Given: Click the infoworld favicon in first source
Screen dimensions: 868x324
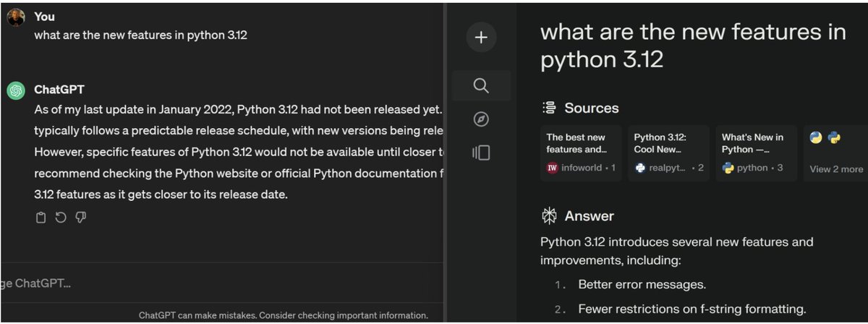Looking at the screenshot, I should pyautogui.click(x=553, y=168).
